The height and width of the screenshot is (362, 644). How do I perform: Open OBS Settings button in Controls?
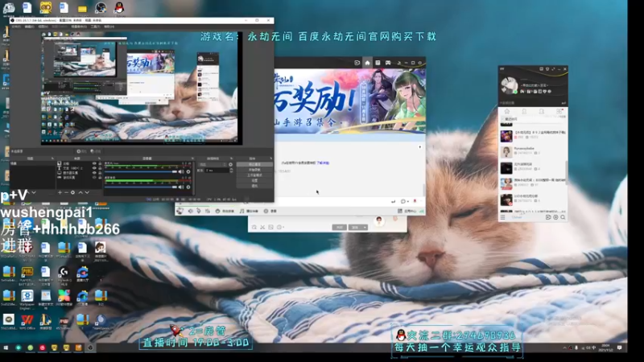[254, 180]
